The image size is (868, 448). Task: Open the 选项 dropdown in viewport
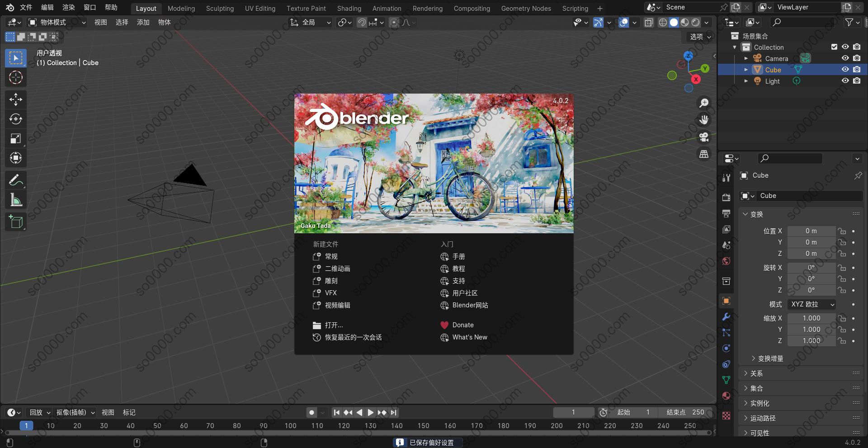[700, 37]
